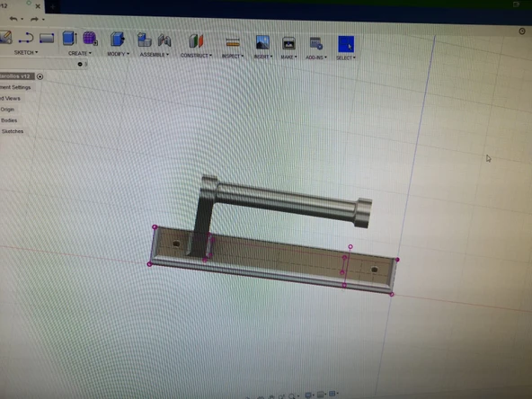532x399 pixels.
Task: Click the right mounting hole on base
Action: 374,270
